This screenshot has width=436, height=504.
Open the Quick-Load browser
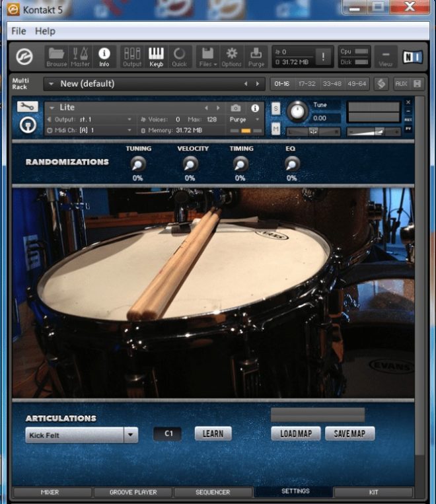(x=180, y=57)
